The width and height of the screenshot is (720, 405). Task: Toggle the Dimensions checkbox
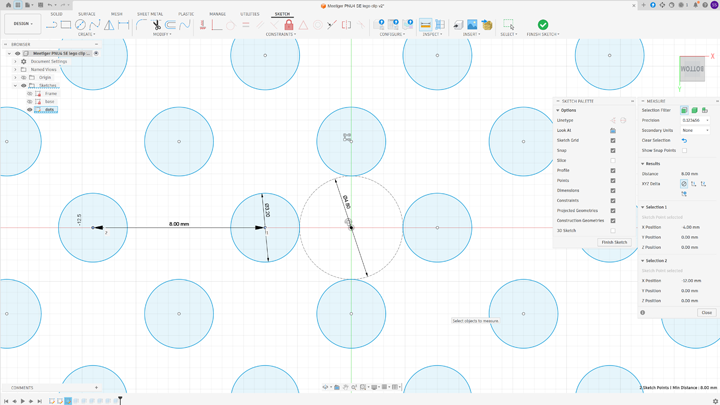pos(613,191)
